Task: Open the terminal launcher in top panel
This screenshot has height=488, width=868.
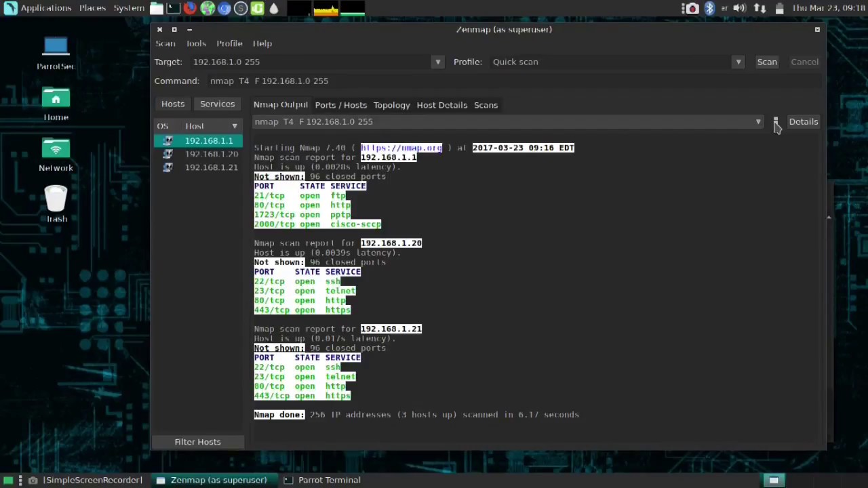Action: click(173, 8)
